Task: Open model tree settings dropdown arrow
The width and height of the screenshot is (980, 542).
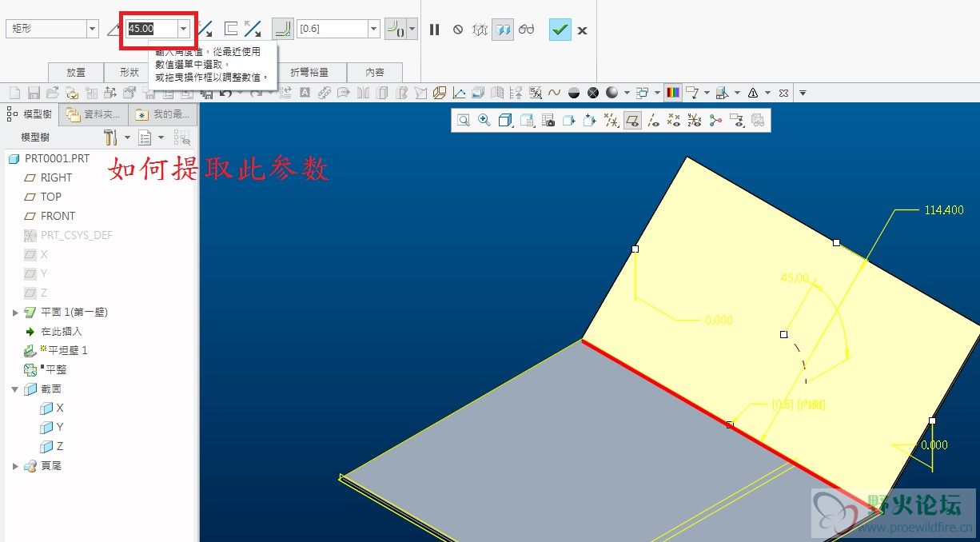Action: point(127,137)
